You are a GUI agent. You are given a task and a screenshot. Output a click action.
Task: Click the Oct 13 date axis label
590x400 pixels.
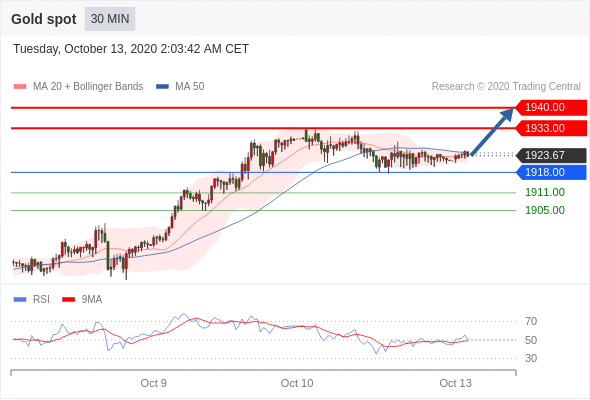[455, 383]
